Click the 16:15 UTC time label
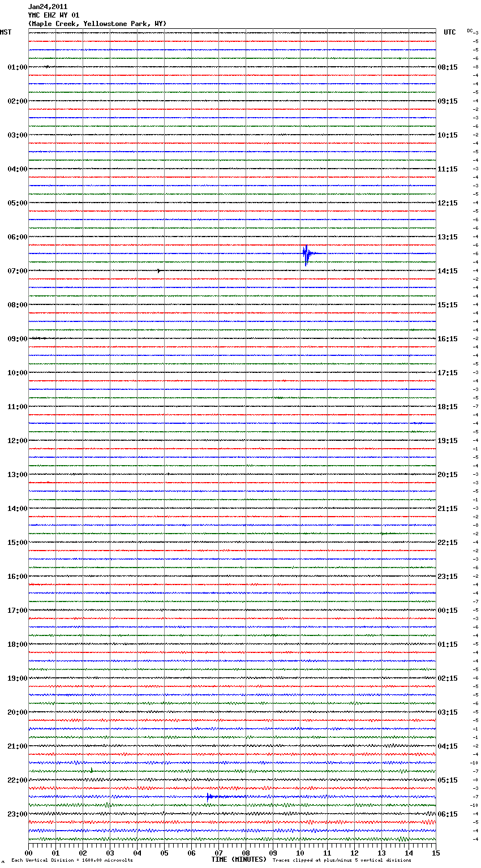The width and height of the screenshot is (481, 868). tap(448, 339)
